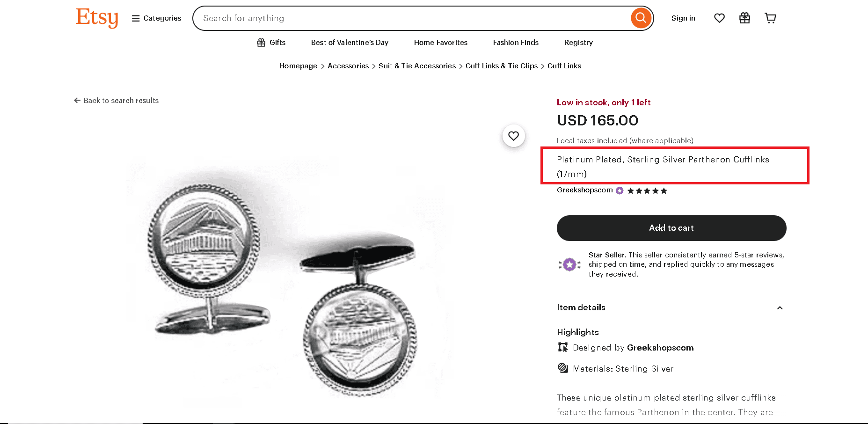This screenshot has width=868, height=424.
Task: Click the five-star rating stars
Action: pyautogui.click(x=647, y=190)
